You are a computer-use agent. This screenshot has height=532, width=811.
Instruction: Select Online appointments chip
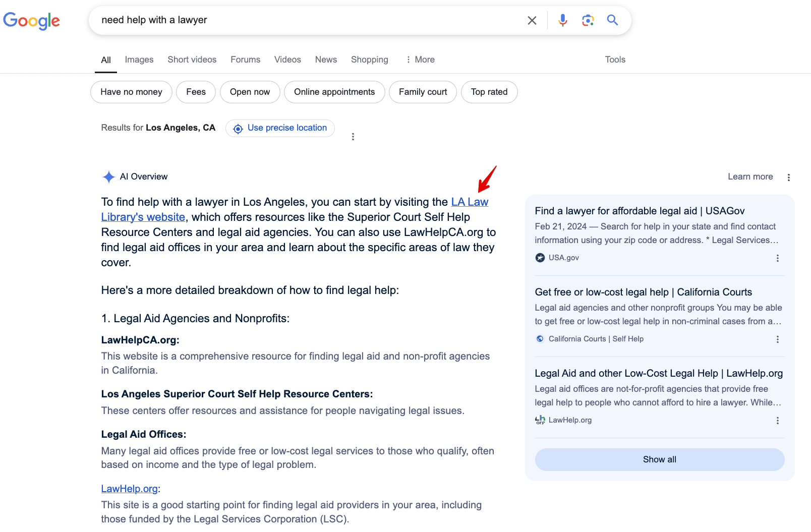334,92
